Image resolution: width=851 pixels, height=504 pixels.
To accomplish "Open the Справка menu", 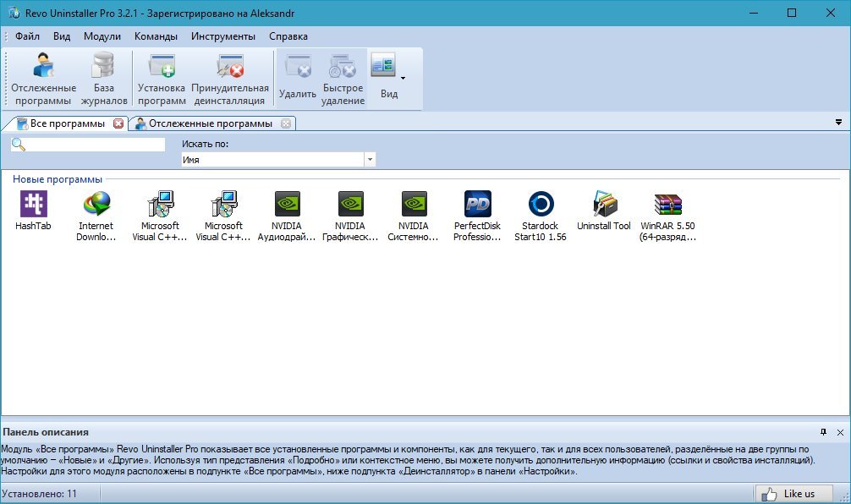I will click(x=288, y=36).
